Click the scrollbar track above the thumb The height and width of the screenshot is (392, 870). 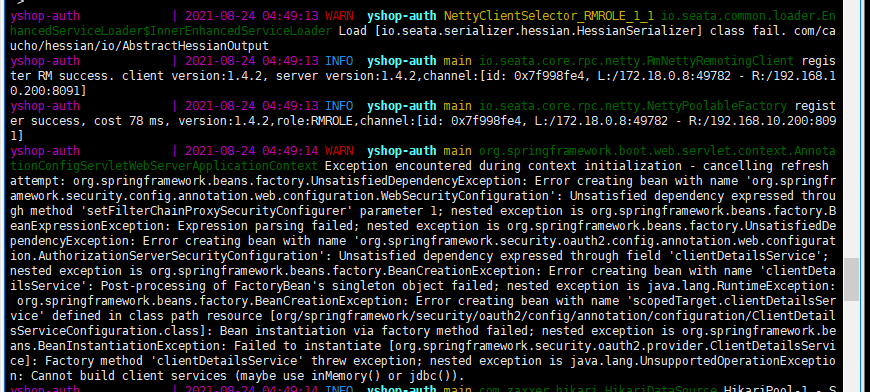click(x=852, y=130)
